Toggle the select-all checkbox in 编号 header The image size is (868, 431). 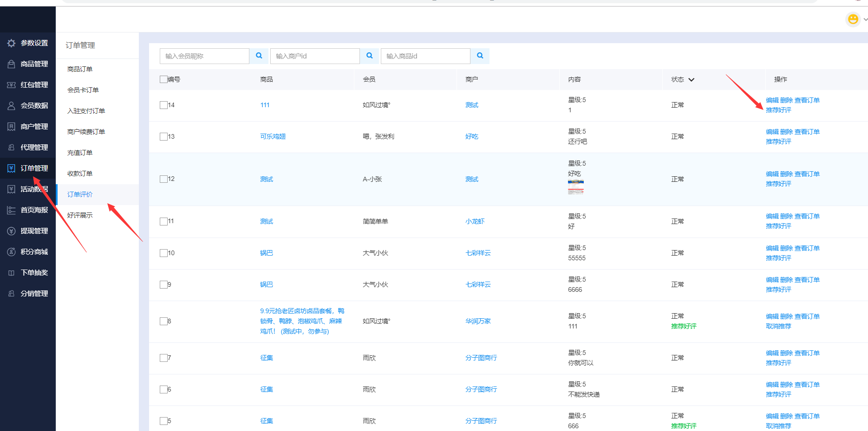163,79
